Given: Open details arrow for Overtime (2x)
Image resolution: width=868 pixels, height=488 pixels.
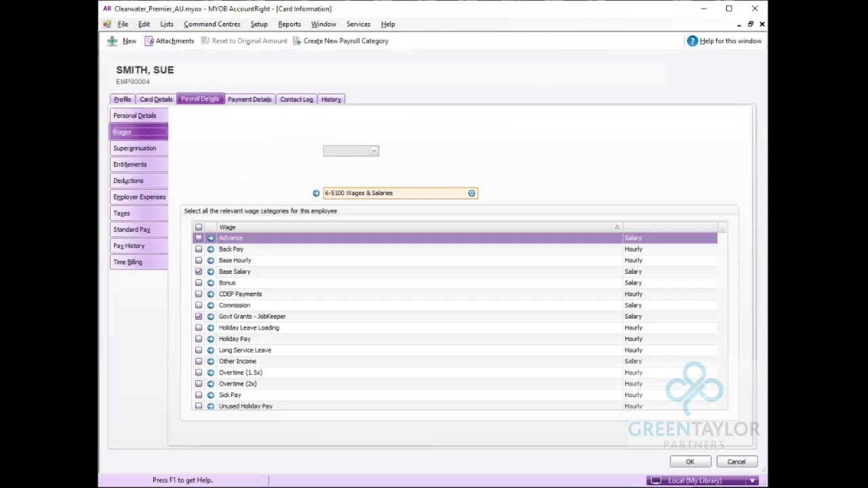Looking at the screenshot, I should (210, 384).
